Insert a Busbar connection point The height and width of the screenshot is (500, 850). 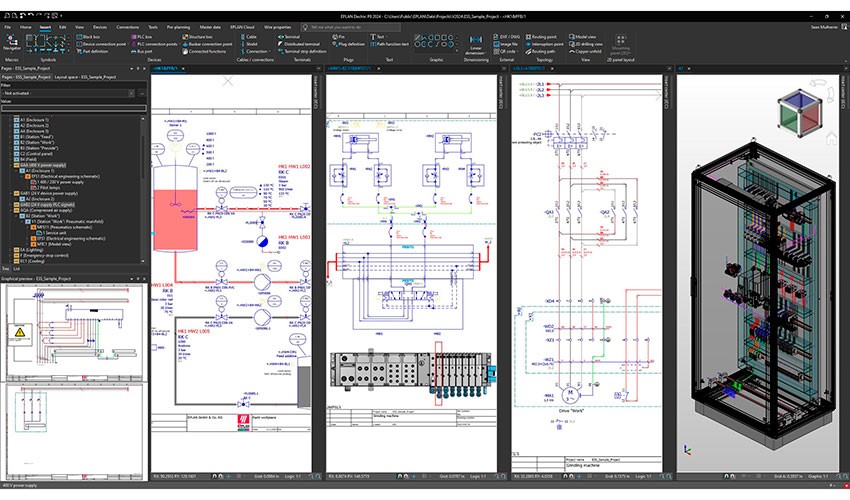click(x=207, y=44)
